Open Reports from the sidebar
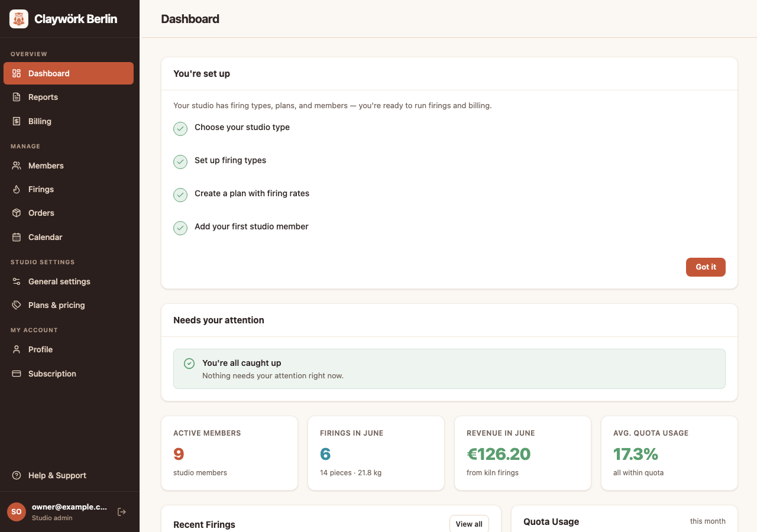The width and height of the screenshot is (757, 532). pos(69,97)
